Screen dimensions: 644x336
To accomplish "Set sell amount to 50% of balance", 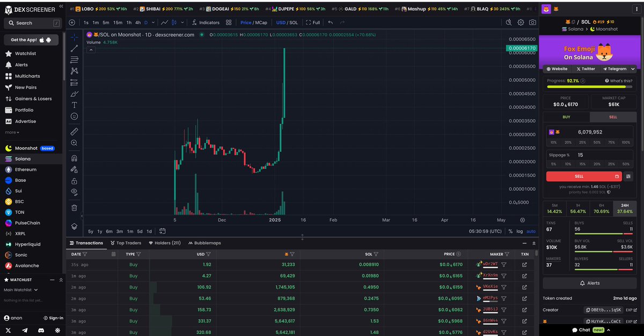I will (x=597, y=143).
